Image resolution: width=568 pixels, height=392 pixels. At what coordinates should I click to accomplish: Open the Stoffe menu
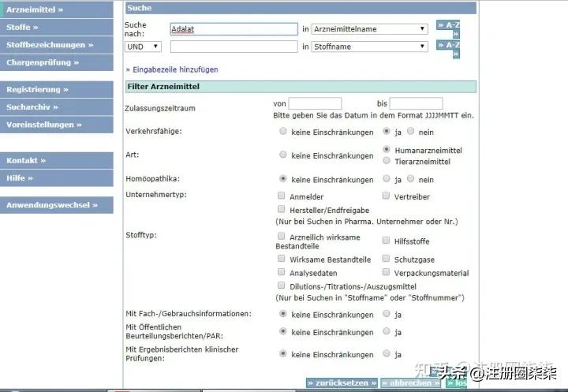click(57, 27)
